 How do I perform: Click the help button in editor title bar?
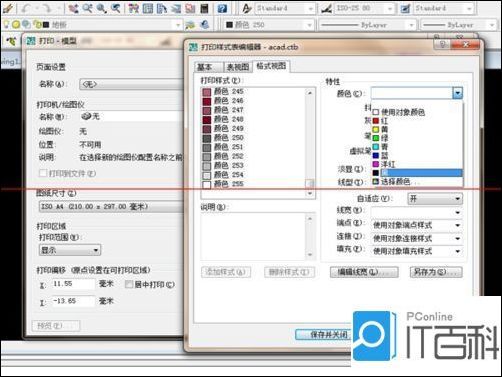click(x=442, y=44)
